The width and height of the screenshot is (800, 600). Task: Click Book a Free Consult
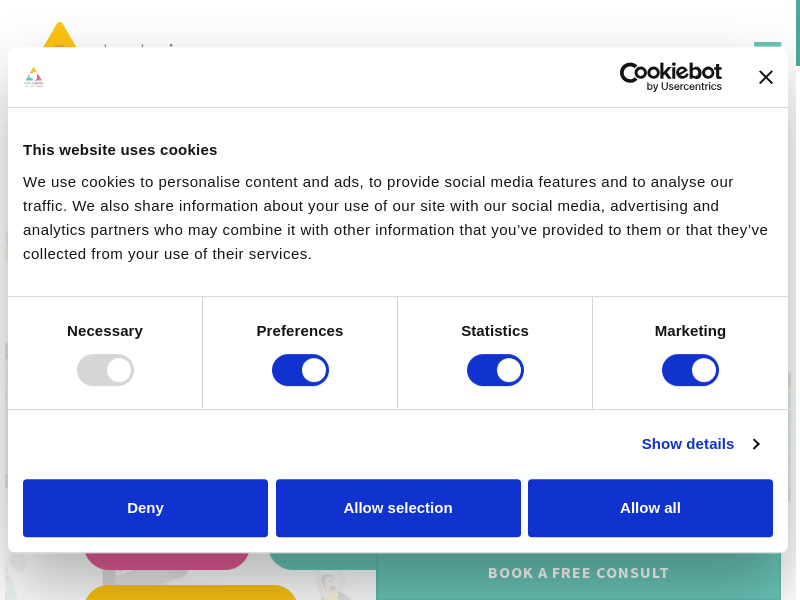578,574
